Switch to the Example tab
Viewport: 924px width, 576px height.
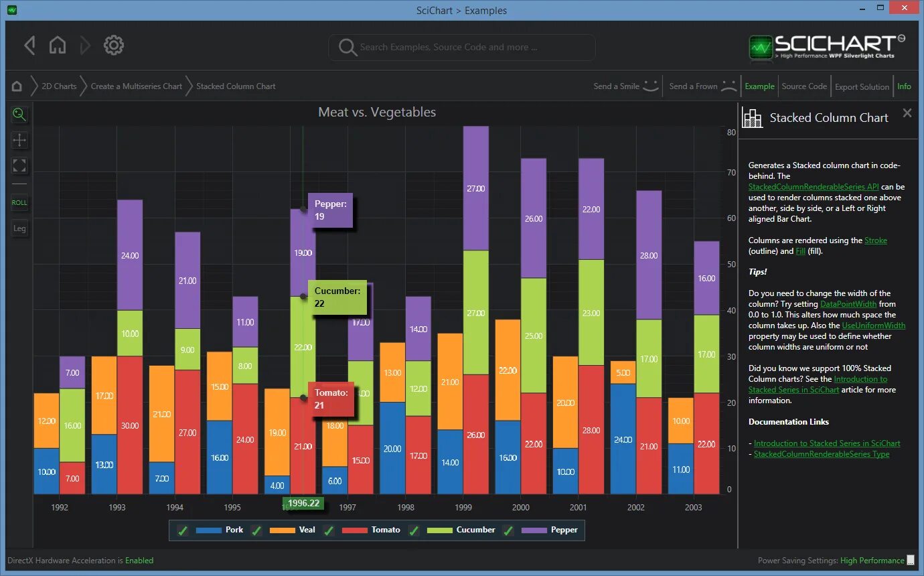[x=759, y=86]
